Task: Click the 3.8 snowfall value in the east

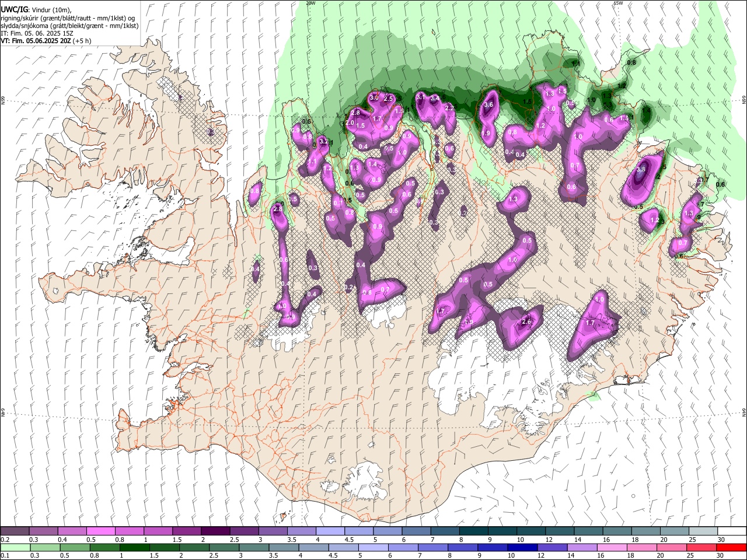Action: [641, 169]
